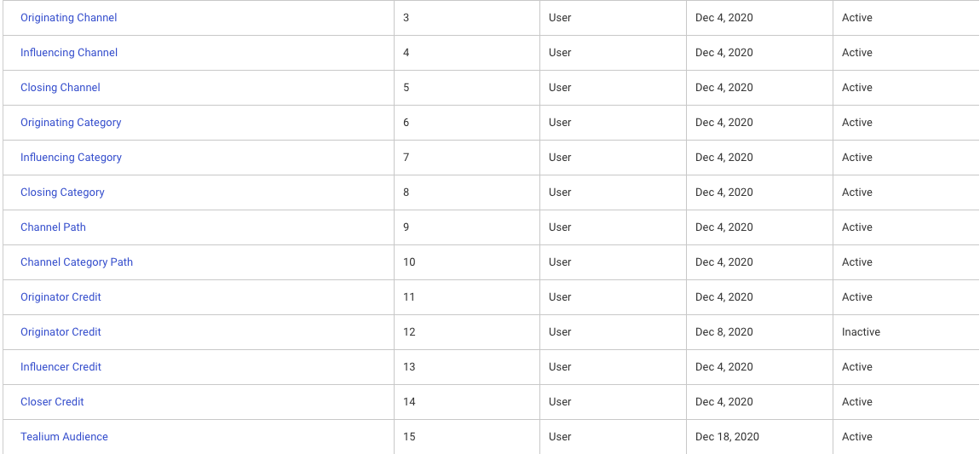Open the Originator Credit link at index 11
Image resolution: width=980 pixels, height=454 pixels.
pos(61,297)
